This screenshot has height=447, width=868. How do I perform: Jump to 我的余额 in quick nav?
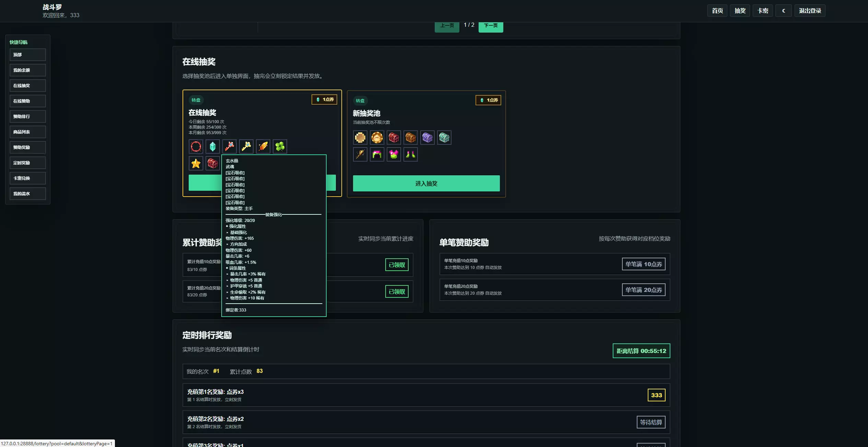point(28,70)
